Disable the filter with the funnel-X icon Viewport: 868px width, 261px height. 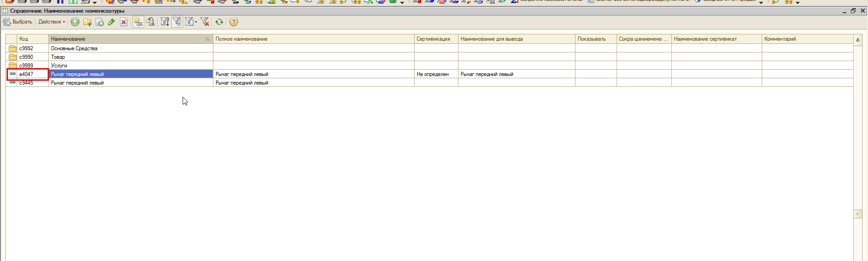[x=205, y=22]
